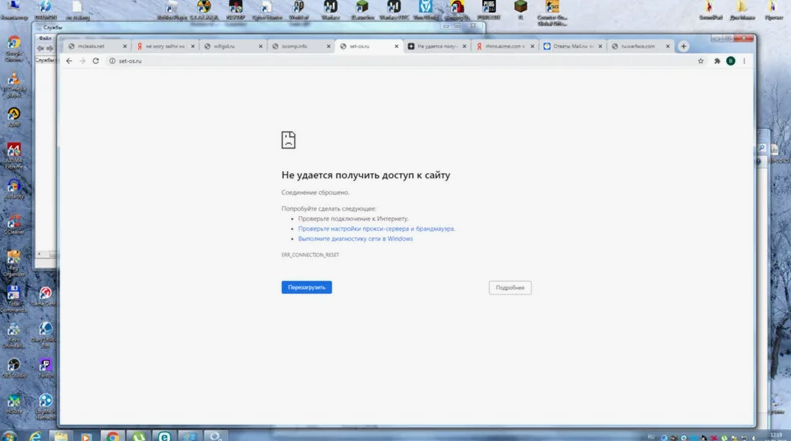
Task: Click the Подробнее button
Action: pos(510,288)
